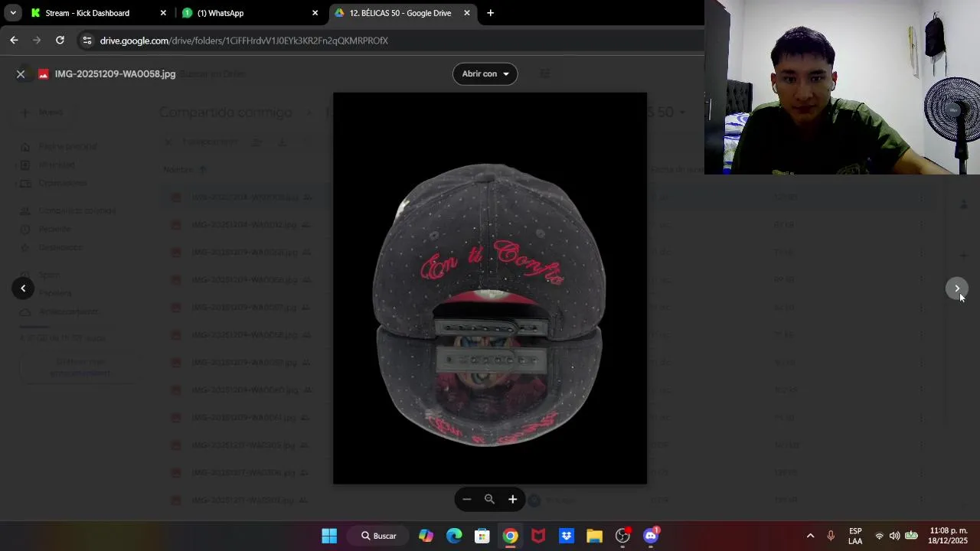The width and height of the screenshot is (980, 551).
Task: Open the tab search dropdown
Action: 12,13
